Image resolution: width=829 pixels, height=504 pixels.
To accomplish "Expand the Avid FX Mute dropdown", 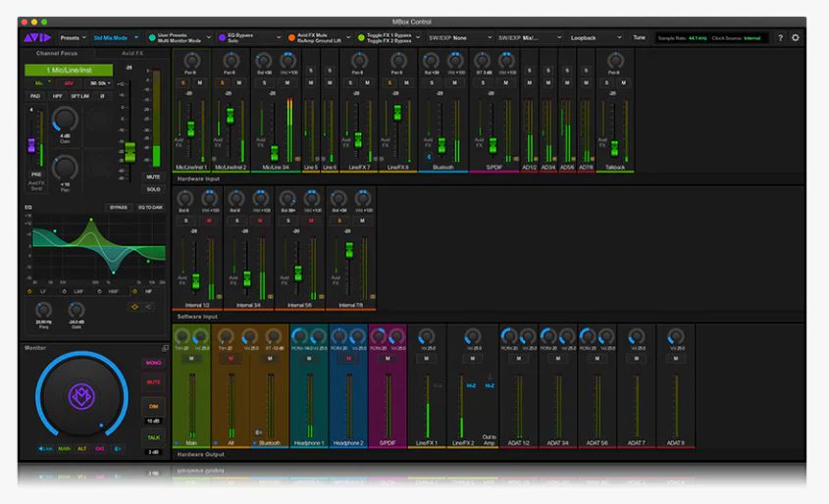I will [348, 37].
